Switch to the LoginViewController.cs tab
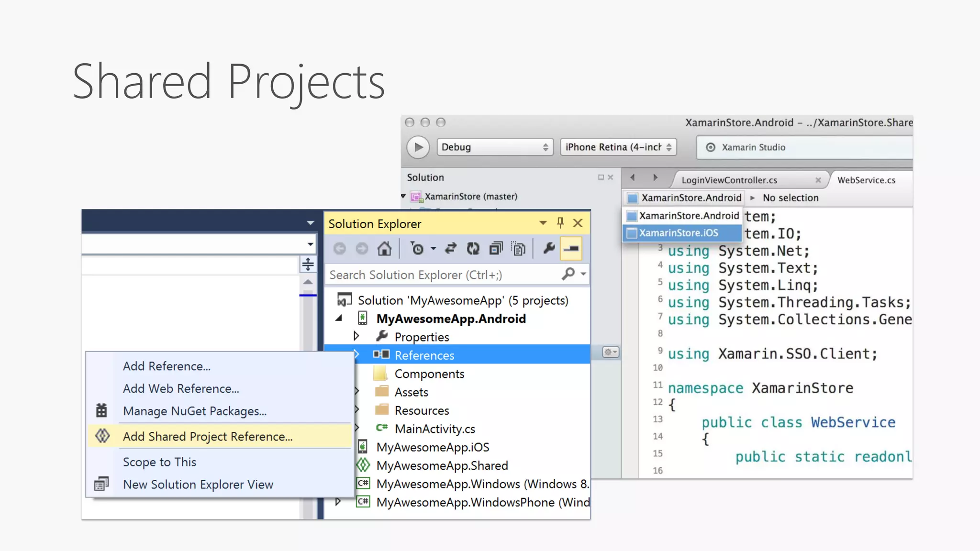Viewport: 980px width, 551px height. click(x=729, y=180)
